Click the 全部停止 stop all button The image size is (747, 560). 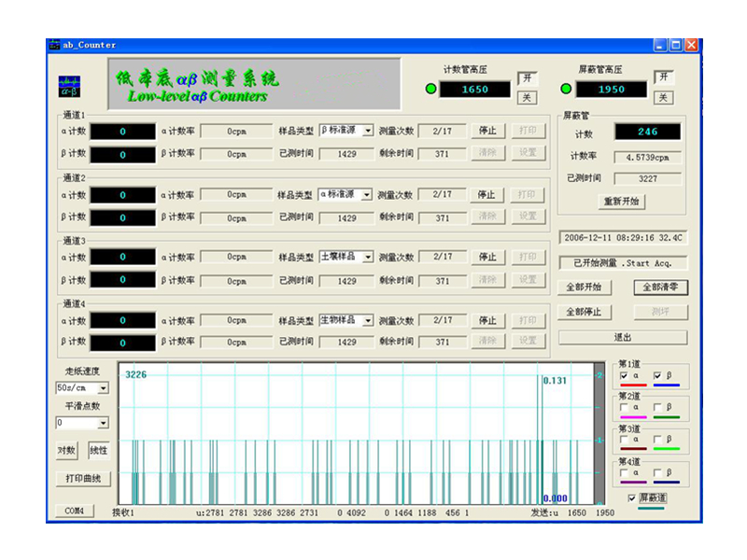tap(585, 313)
